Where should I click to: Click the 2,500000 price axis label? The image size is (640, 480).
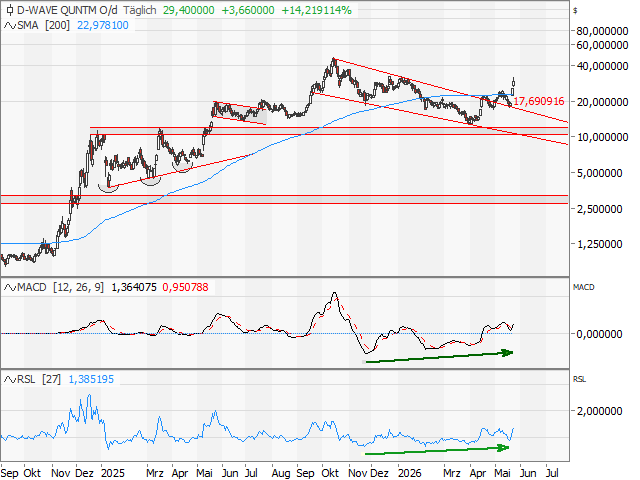(599, 209)
